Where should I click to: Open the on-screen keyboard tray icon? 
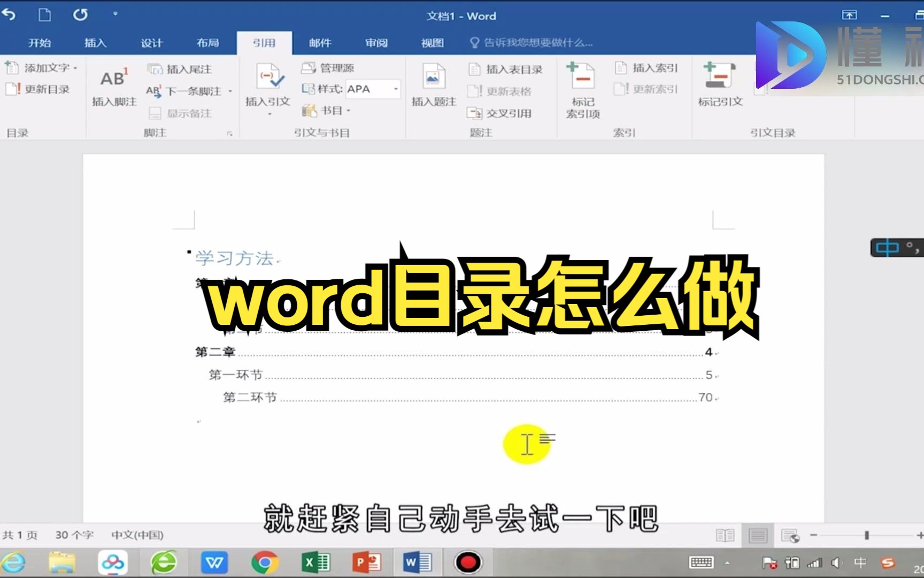[x=701, y=562]
